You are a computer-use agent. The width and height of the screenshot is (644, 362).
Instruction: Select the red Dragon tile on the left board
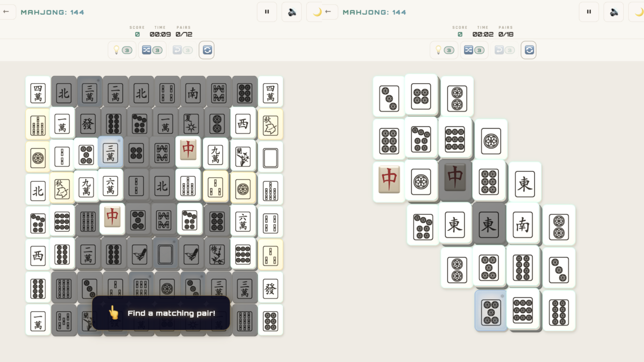188,152
